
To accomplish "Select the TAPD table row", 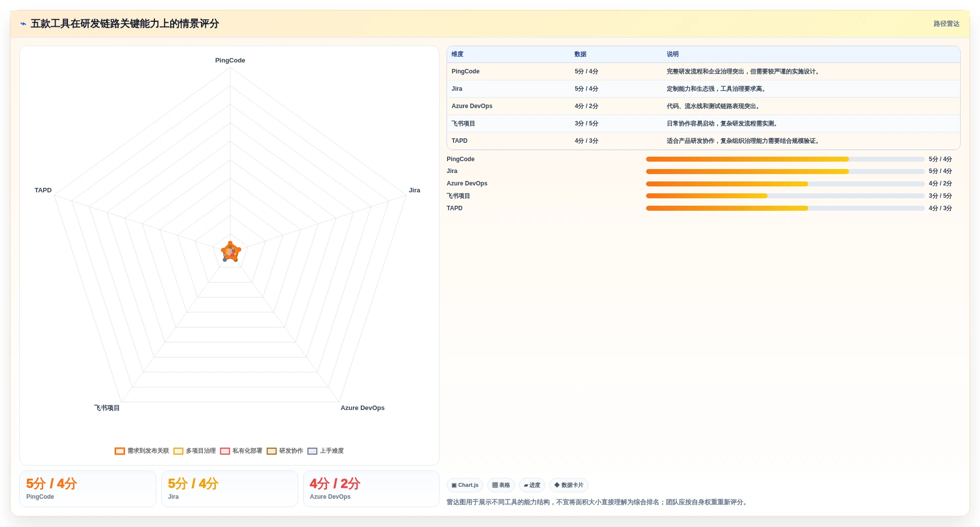I will pyautogui.click(x=703, y=141).
